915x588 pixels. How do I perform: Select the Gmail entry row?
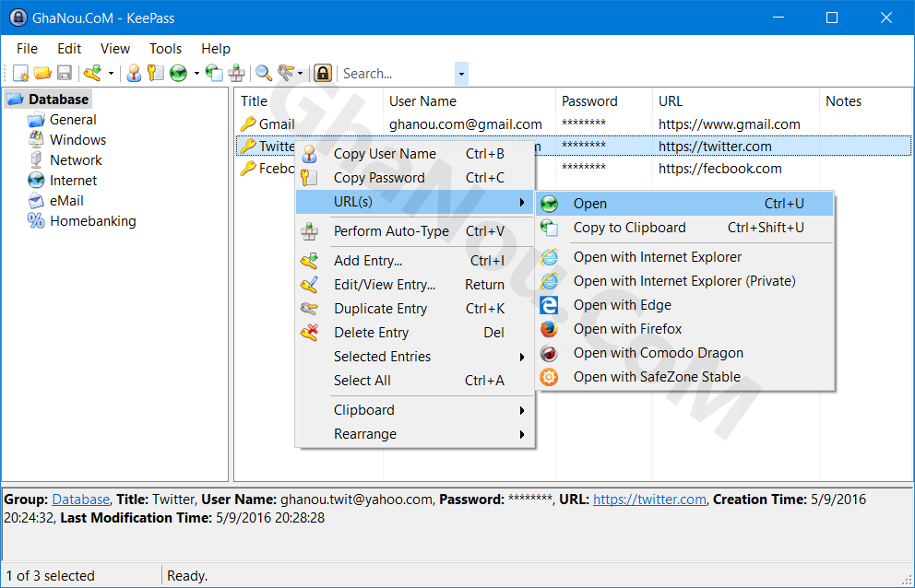tap(574, 124)
